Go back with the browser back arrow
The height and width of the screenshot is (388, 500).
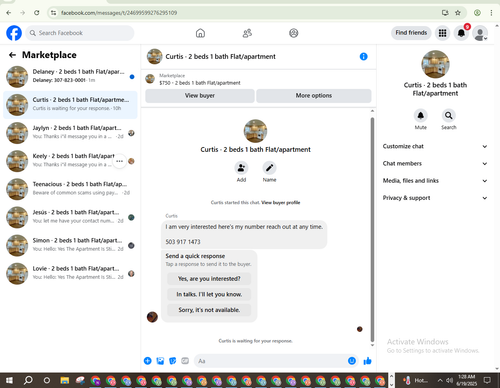(x=9, y=13)
